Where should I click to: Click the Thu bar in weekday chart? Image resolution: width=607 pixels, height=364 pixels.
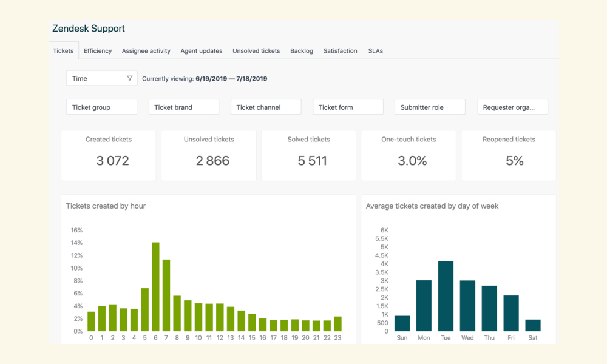click(489, 308)
